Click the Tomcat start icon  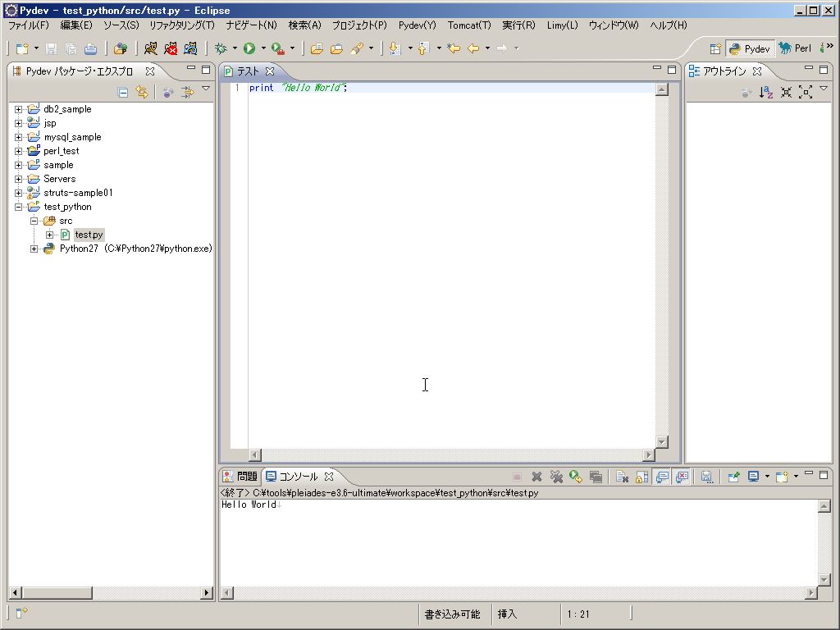(151, 48)
